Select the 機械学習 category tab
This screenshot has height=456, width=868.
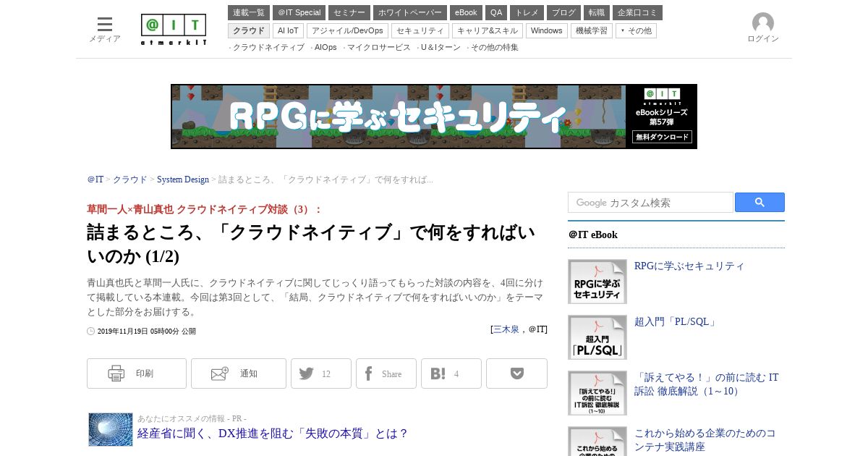(x=592, y=30)
